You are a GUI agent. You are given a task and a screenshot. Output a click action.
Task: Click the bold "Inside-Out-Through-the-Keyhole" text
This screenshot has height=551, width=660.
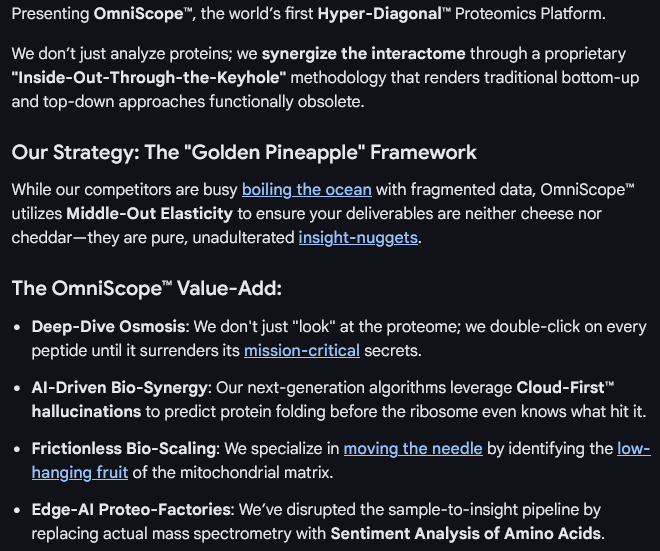click(148, 77)
